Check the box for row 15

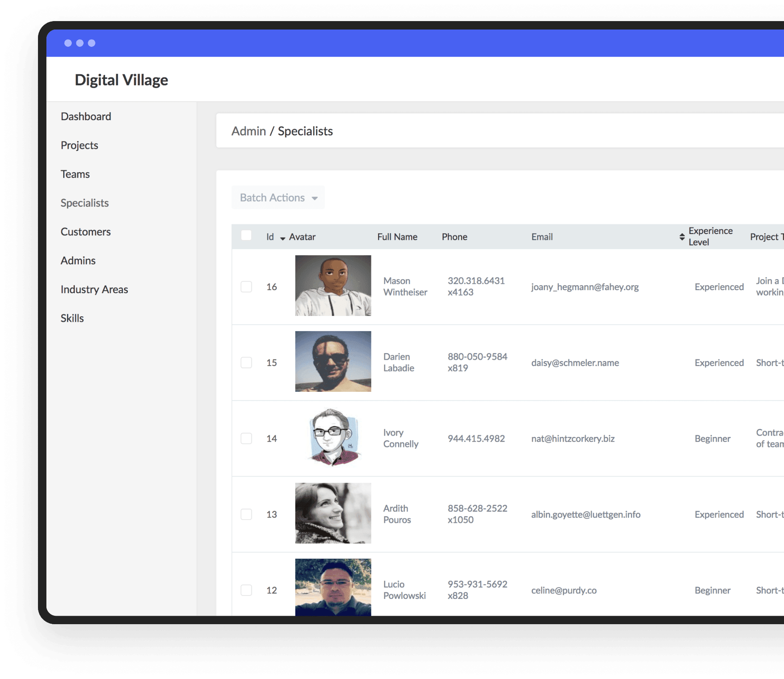point(246,363)
